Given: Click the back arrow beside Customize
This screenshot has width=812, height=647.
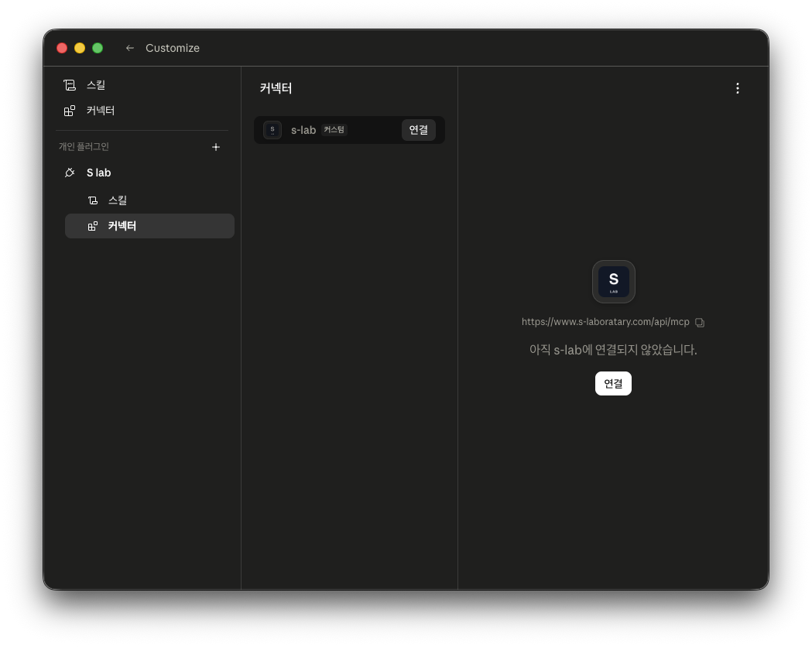Looking at the screenshot, I should coord(129,48).
